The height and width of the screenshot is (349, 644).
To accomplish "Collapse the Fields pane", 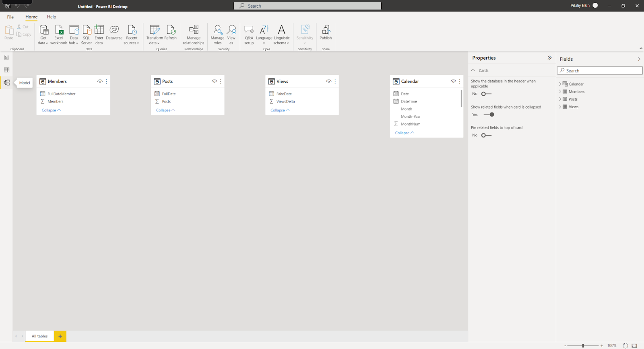I will pos(639,59).
